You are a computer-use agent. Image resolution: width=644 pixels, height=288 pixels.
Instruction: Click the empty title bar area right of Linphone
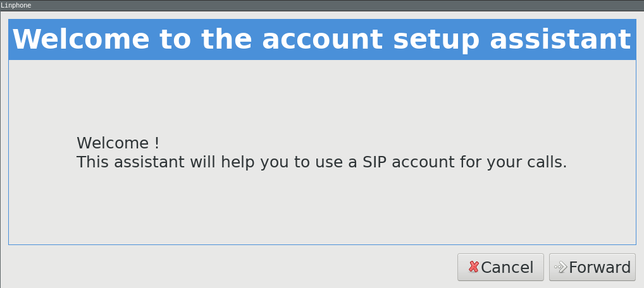coord(316,5)
